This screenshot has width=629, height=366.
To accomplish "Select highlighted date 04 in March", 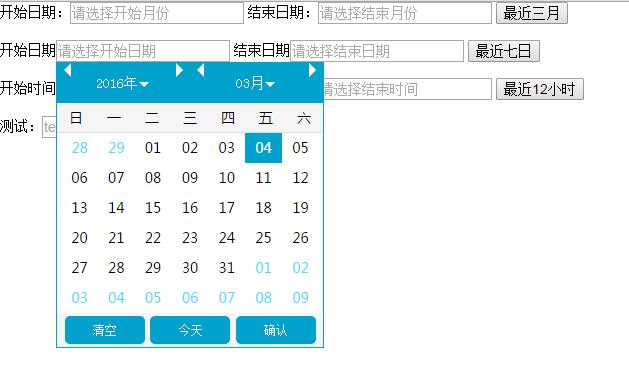I will pos(264,148).
